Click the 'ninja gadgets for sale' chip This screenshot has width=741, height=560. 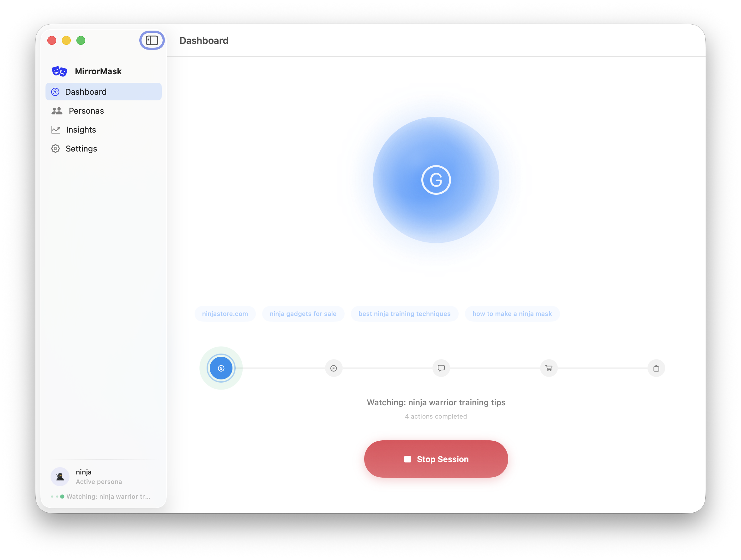click(303, 314)
